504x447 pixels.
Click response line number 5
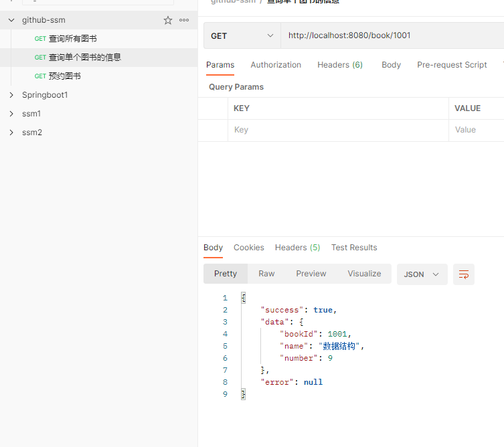[225, 347]
